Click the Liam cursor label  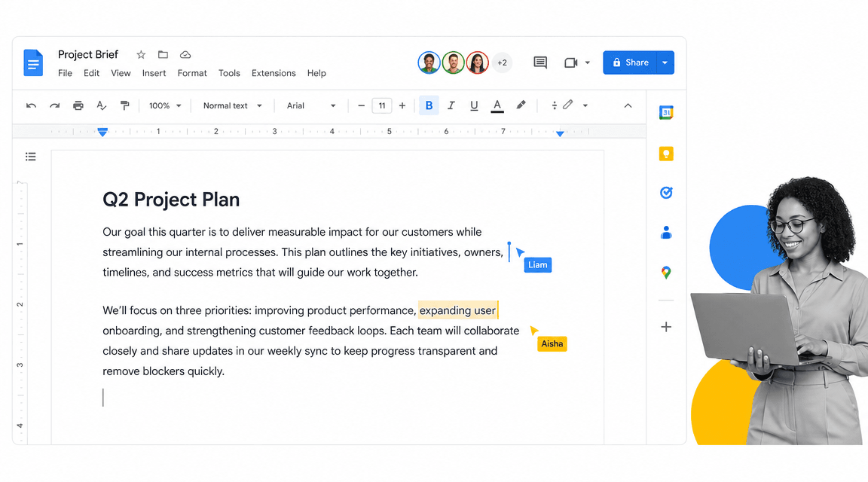pos(537,265)
